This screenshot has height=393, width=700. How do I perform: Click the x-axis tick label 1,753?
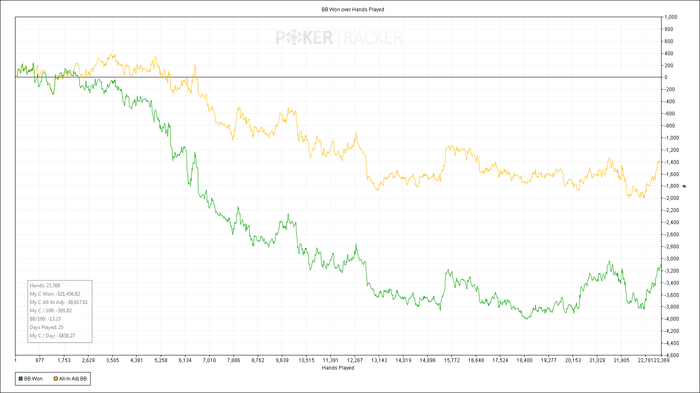pyautogui.click(x=64, y=360)
